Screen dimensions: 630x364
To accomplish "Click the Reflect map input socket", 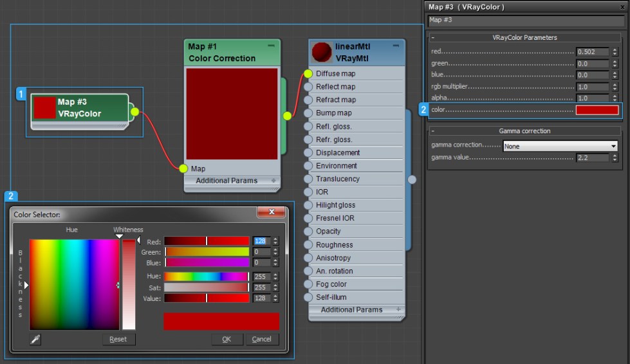I will tap(308, 87).
